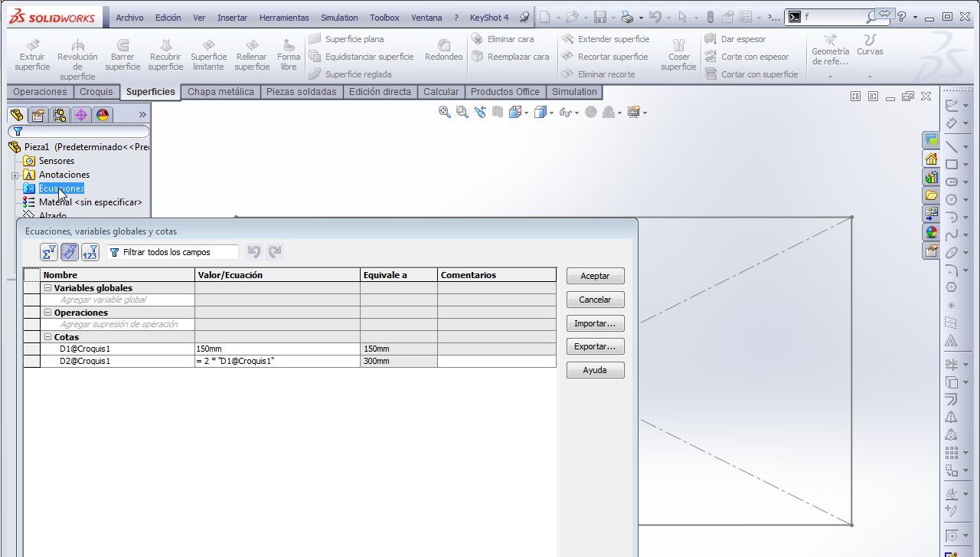Viewport: 980px width, 557px height.
Task: Click the Exportar... button
Action: (x=595, y=346)
